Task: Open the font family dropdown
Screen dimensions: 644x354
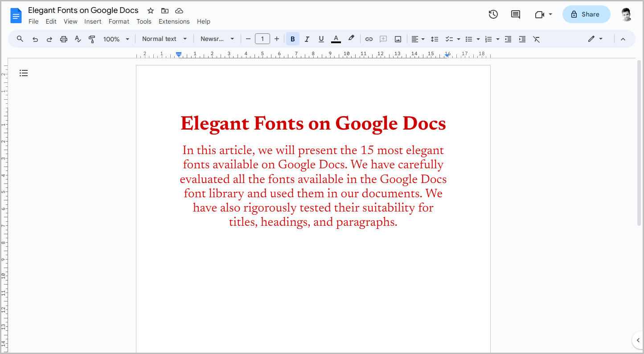Action: (x=217, y=39)
